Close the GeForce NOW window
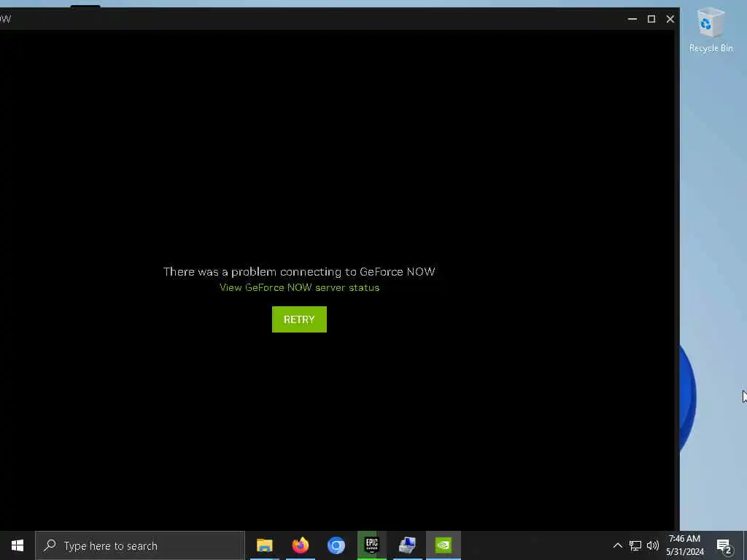The width and height of the screenshot is (747, 560). pyautogui.click(x=670, y=19)
